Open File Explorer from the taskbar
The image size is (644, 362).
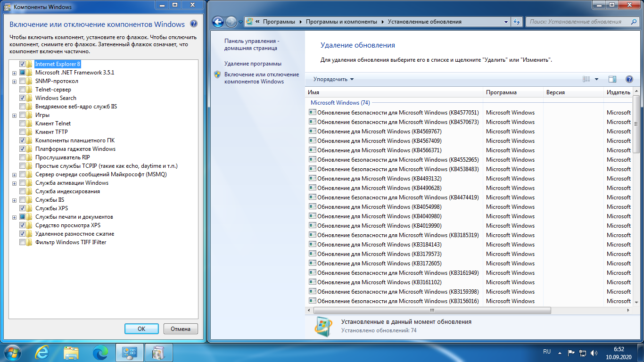(71, 352)
